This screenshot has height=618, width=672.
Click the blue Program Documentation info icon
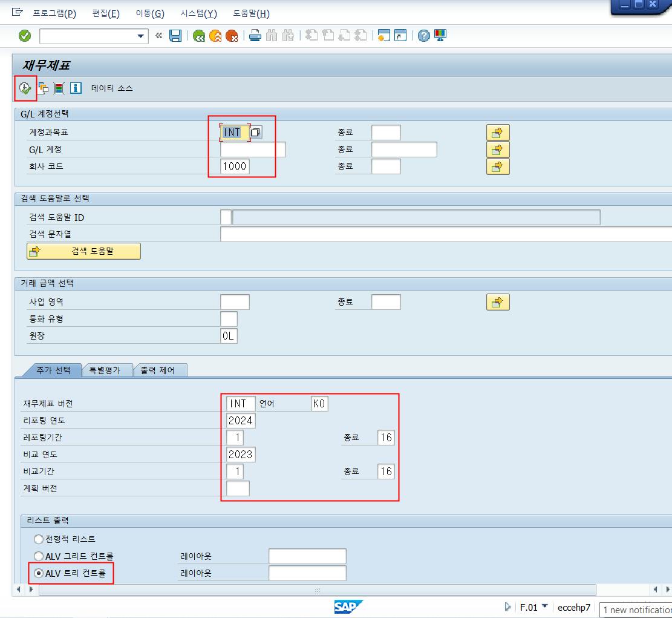(x=76, y=88)
